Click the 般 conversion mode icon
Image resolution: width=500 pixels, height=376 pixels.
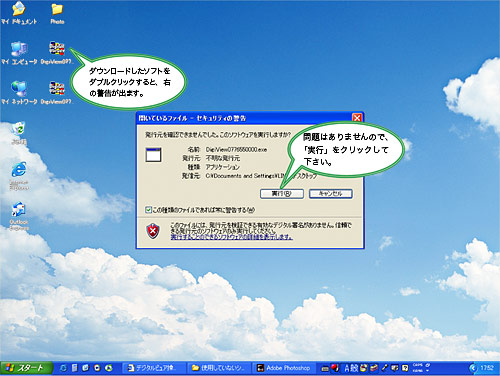coord(354,368)
